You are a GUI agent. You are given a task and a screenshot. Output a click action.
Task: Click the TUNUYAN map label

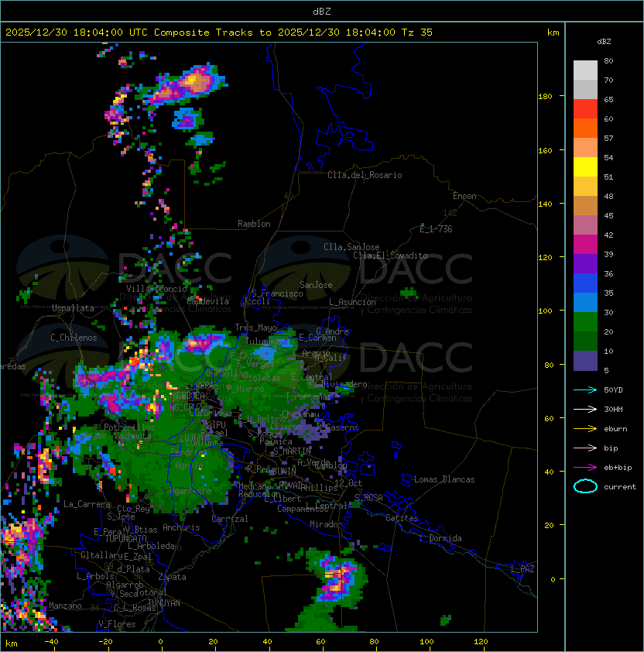pos(164,603)
